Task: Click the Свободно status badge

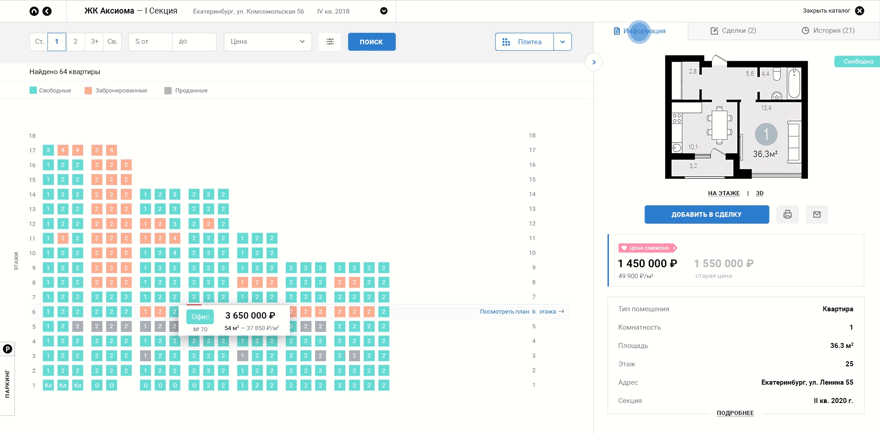Action: tap(857, 61)
